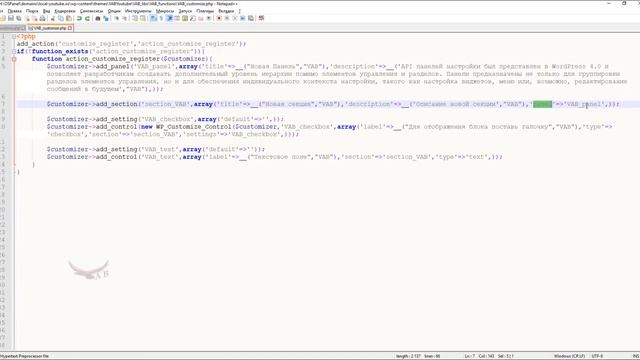The width and height of the screenshot is (640, 360).
Task: Click UTF-8 encoding in status bar
Action: coord(597,356)
